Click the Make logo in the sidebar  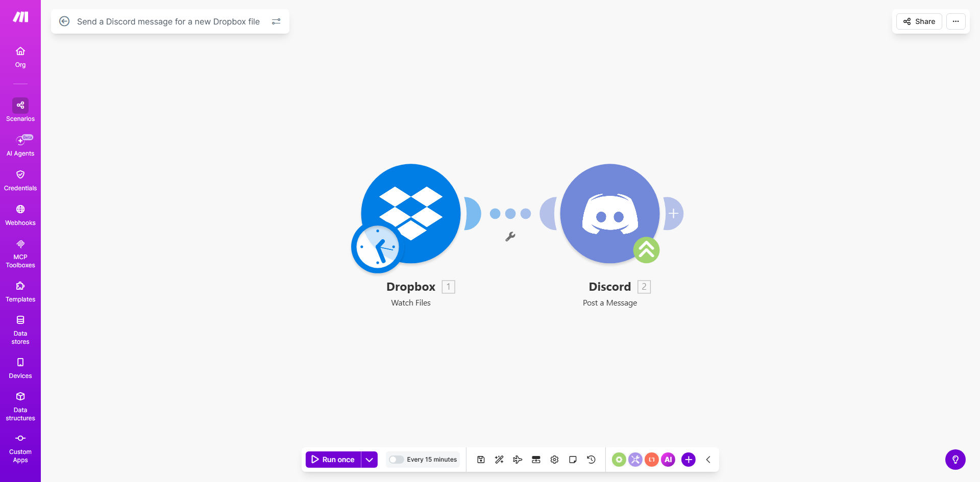20,17
